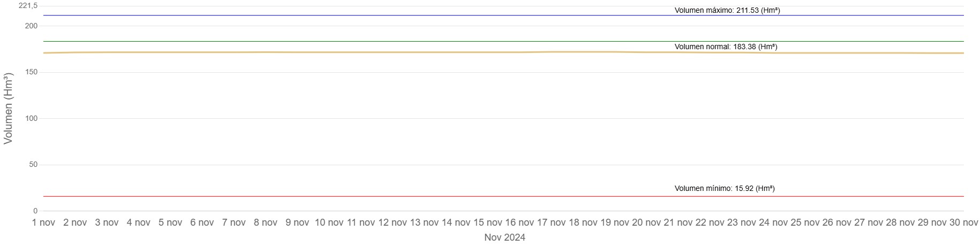Select the 'Volumen máximo: 211.53' annotation label
The height and width of the screenshot is (246, 980).
[727, 10]
